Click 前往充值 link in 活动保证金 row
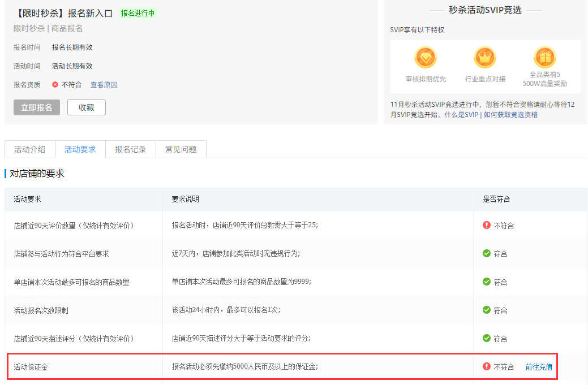 click(x=539, y=367)
